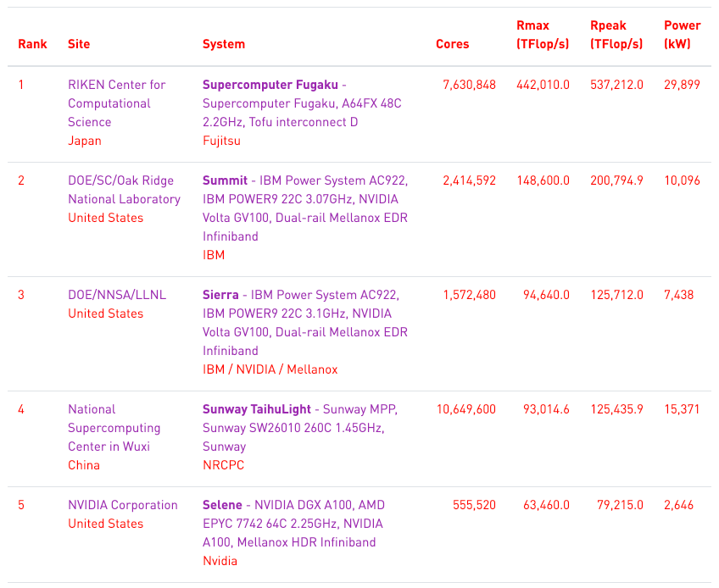Click the Rmax (TFlop/s) column header
This screenshot has width=719, height=588.
(x=543, y=35)
